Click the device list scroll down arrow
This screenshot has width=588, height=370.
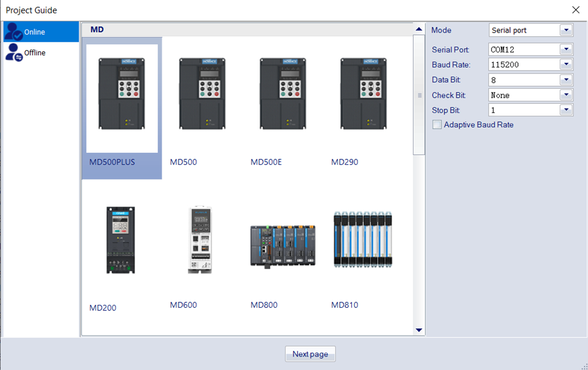pos(419,330)
